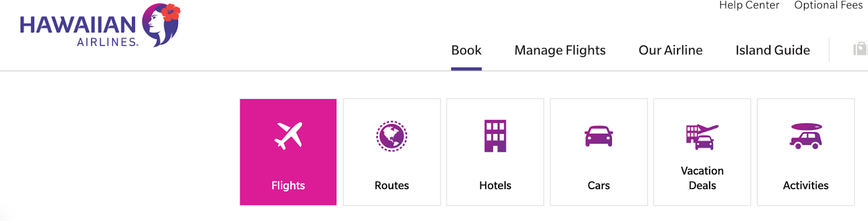Screen dimensions: 868x221
Task: Open the Hotels building icon
Action: coord(495,136)
